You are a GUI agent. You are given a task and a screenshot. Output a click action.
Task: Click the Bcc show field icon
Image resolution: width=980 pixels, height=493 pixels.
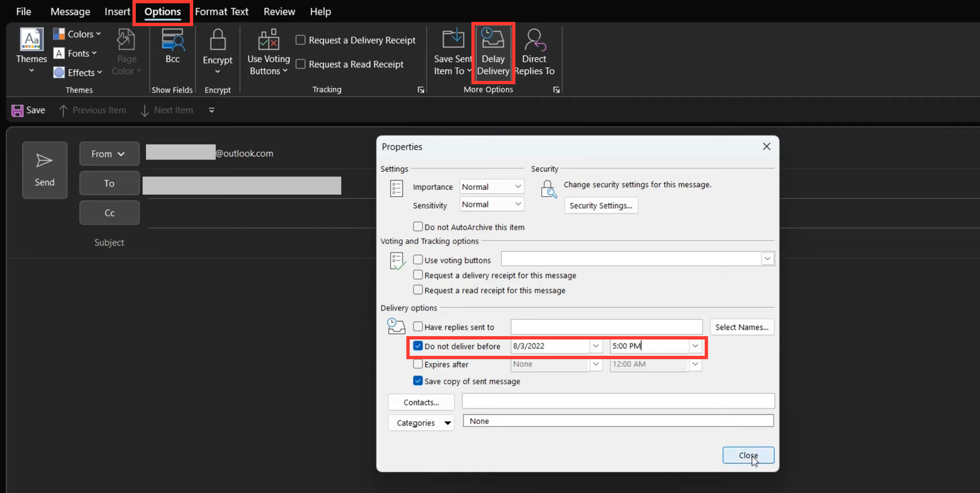coord(172,46)
